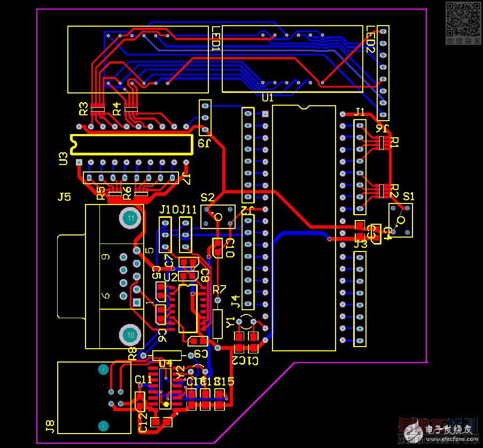This screenshot has height=448, width=483.
Task: Select the U4 chip label
Action: 166,364
